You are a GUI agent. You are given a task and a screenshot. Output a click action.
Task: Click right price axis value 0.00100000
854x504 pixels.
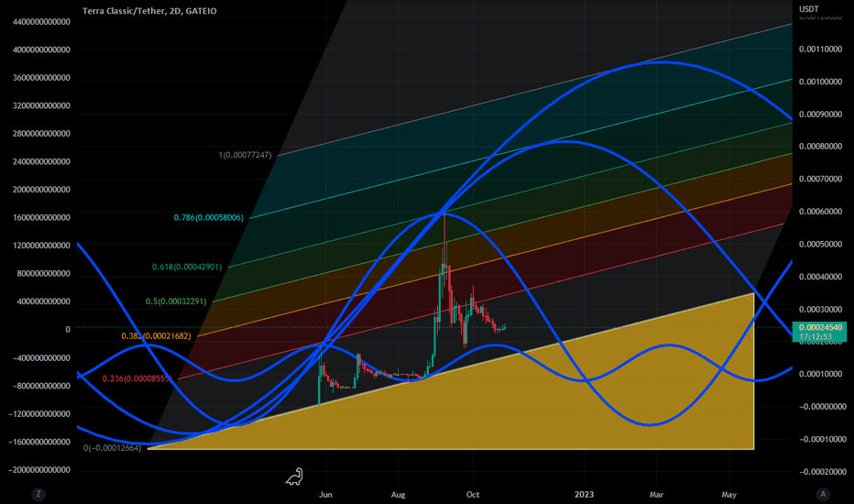pyautogui.click(x=820, y=82)
